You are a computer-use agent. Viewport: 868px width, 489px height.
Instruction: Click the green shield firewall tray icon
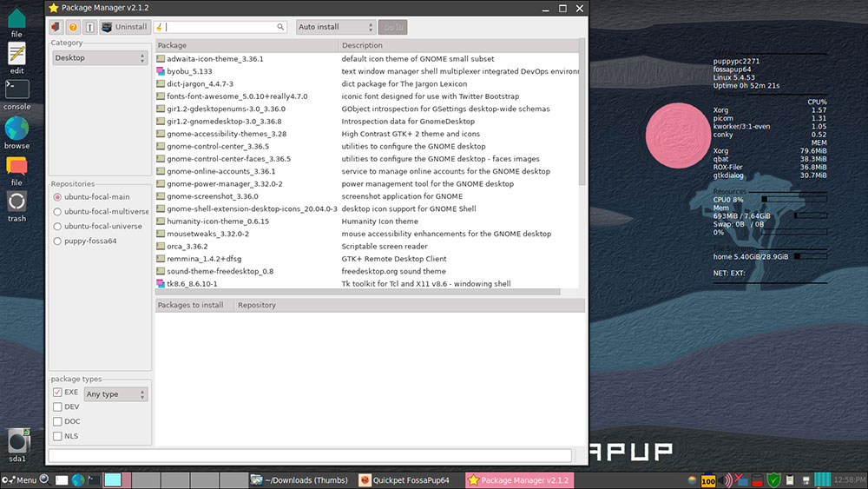pos(774,480)
